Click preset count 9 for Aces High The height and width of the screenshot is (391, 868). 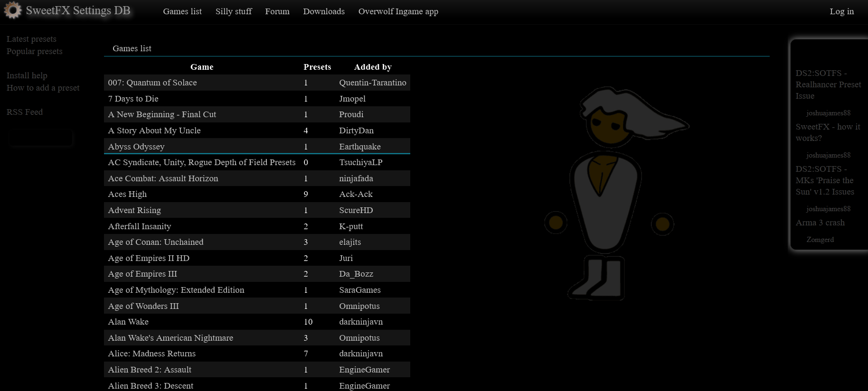point(306,194)
